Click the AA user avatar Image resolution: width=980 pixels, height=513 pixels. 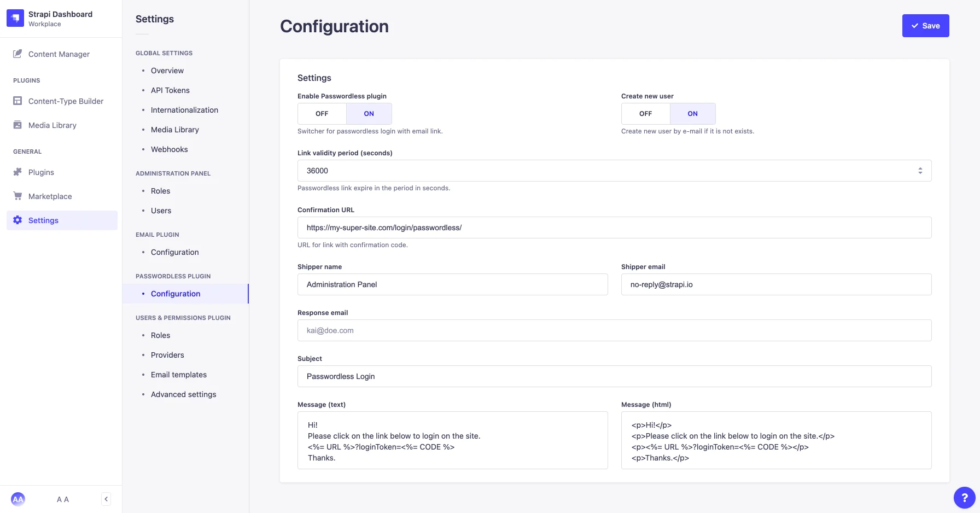[x=18, y=499]
